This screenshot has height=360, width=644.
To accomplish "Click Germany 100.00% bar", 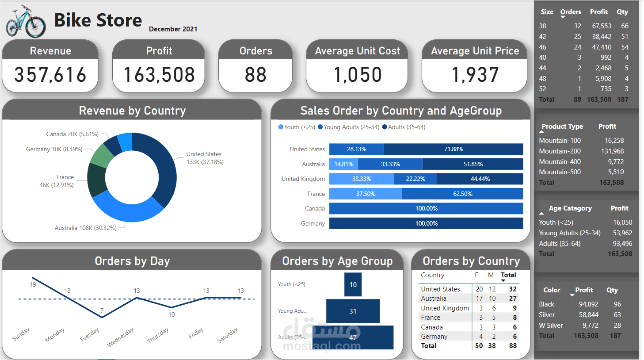I will click(426, 223).
